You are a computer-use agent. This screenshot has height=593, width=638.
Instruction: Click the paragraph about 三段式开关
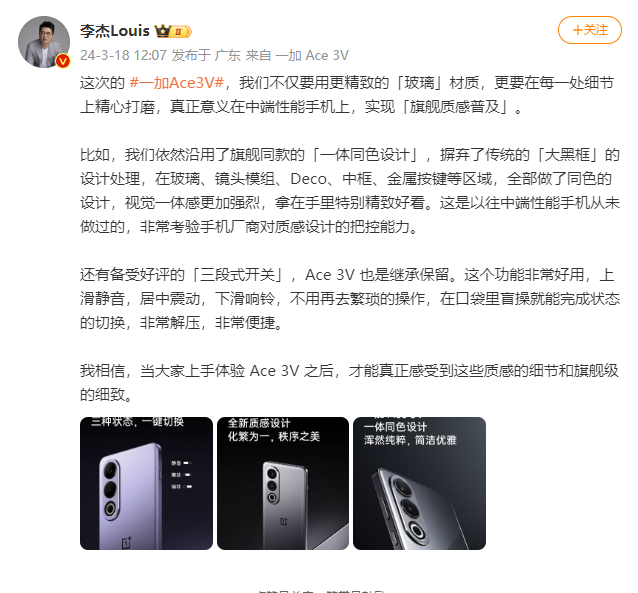[x=350, y=299]
